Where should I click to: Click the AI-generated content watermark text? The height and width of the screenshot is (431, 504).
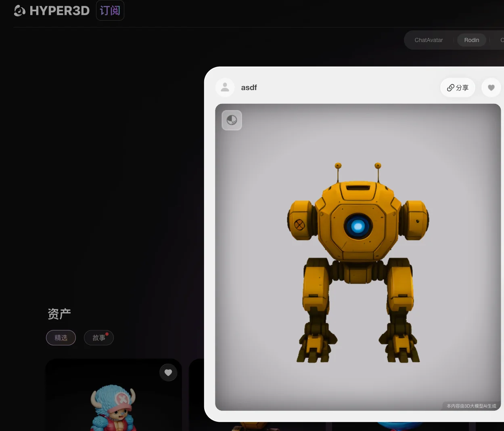pos(471,406)
